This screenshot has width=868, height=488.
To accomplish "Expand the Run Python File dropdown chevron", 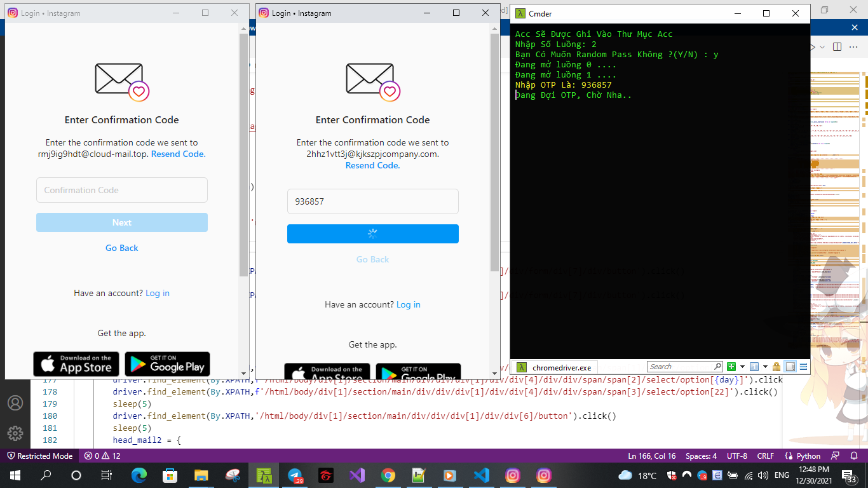I will tap(823, 46).
